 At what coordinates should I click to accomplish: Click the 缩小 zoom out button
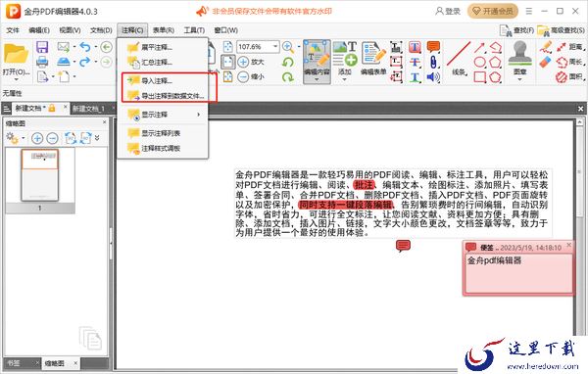[x=251, y=76]
